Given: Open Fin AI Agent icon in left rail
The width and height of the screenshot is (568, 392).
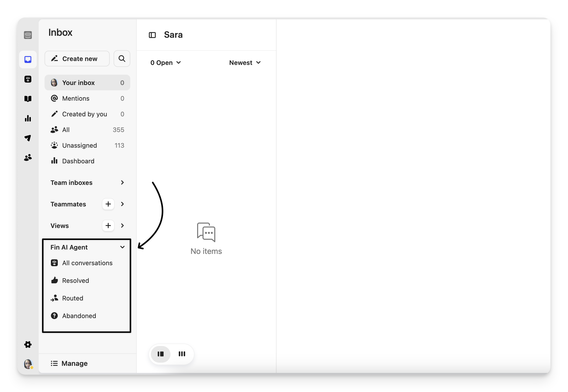Looking at the screenshot, I should click(28, 79).
